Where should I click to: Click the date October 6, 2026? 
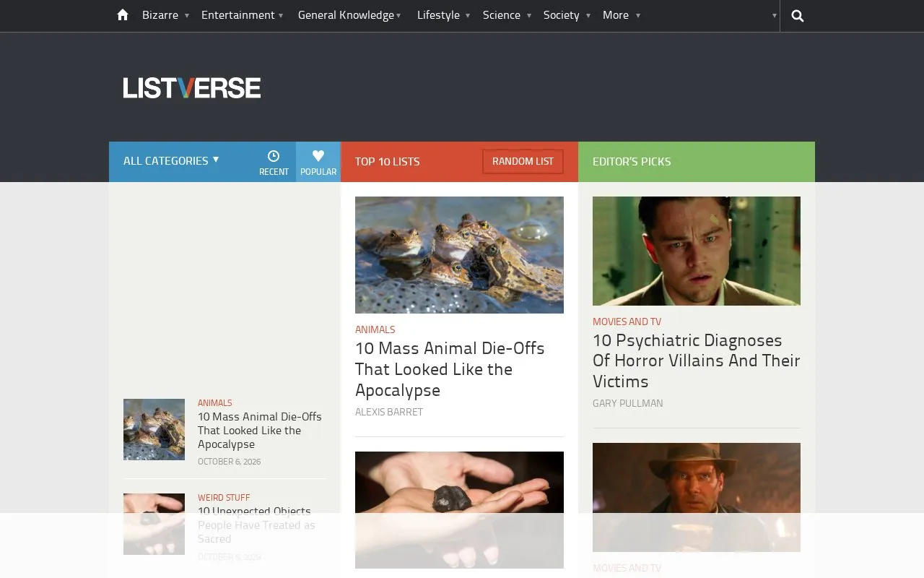(x=229, y=462)
